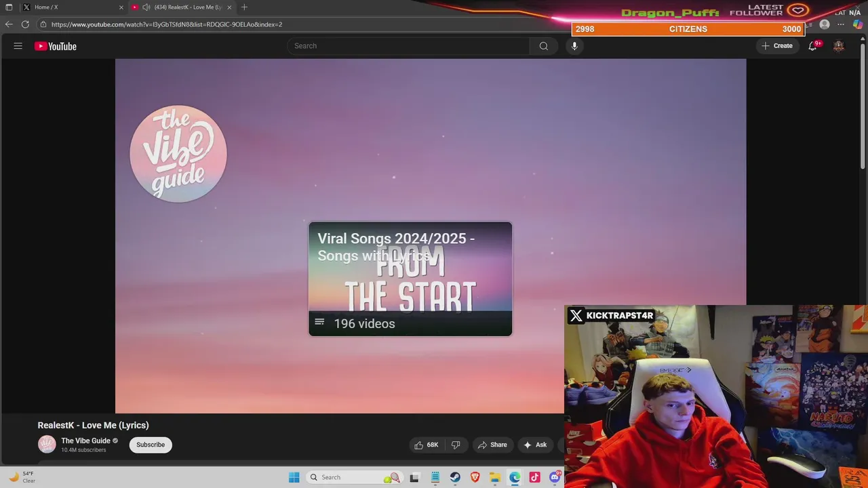The image size is (868, 488).
Task: Open the Viral Songs 2024/2025 playlist card
Action: pyautogui.click(x=410, y=279)
